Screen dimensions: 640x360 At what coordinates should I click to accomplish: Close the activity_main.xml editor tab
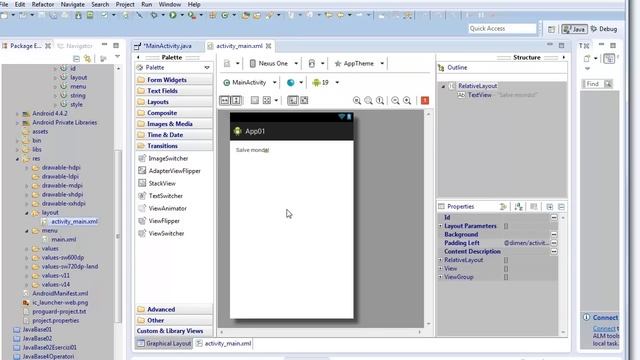click(x=269, y=46)
